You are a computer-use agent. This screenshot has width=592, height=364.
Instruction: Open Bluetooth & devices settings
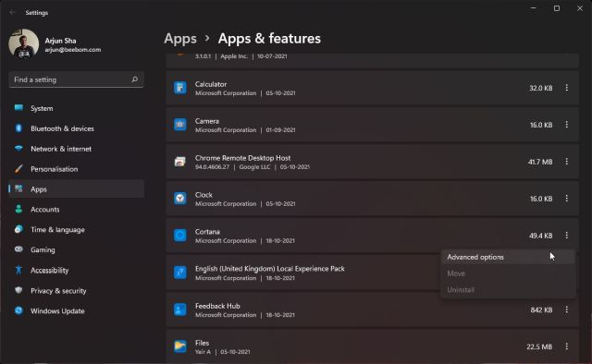[x=76, y=128]
